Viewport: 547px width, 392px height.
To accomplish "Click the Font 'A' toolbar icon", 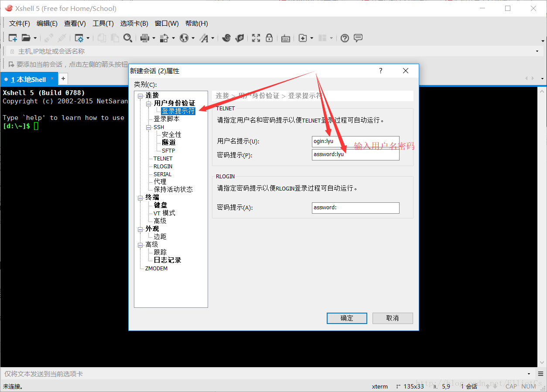I will (204, 38).
